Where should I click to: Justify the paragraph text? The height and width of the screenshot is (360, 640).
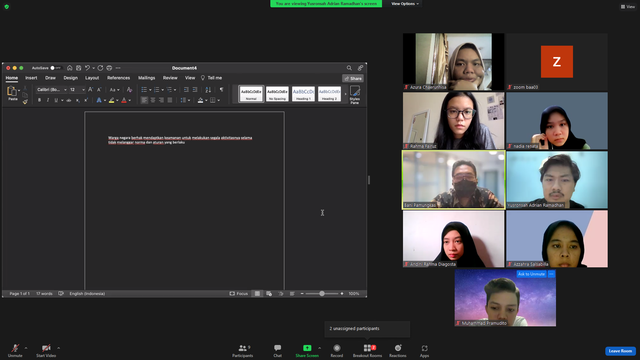(170, 100)
